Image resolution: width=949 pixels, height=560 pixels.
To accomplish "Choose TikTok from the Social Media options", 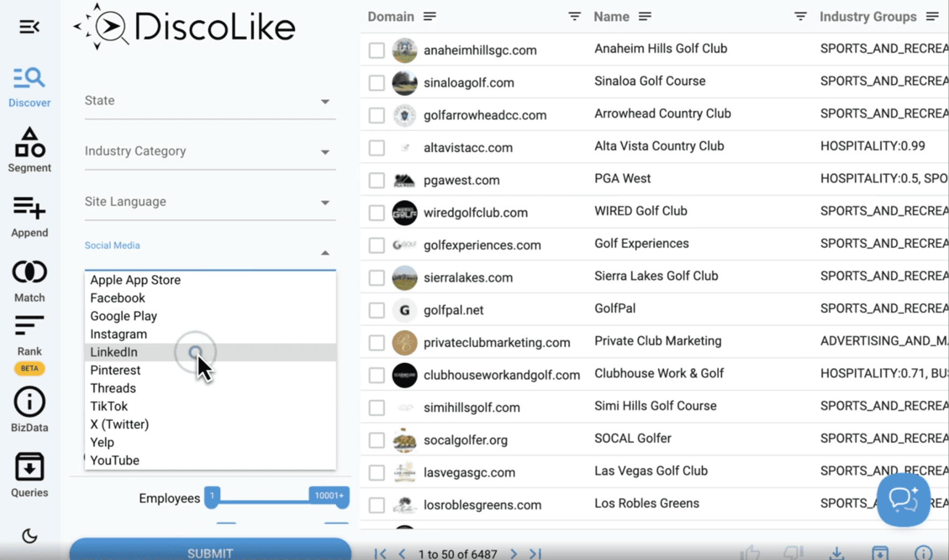I will (109, 406).
